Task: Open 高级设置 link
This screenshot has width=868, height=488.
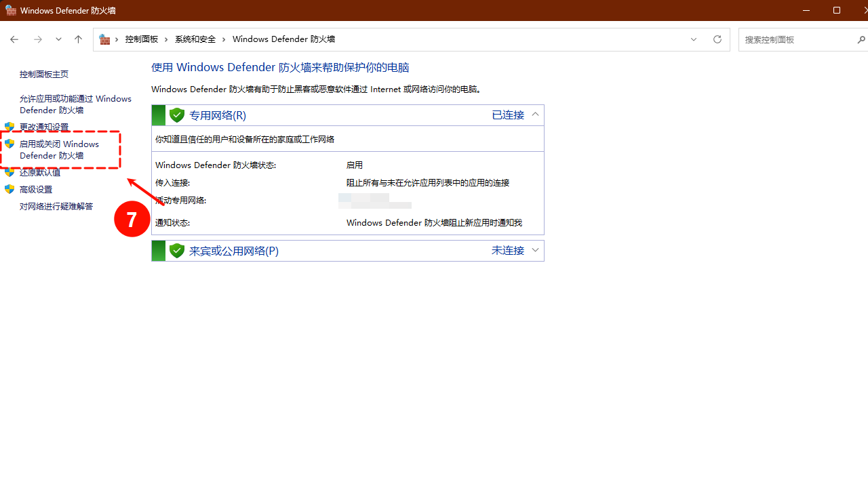Action: (x=36, y=190)
